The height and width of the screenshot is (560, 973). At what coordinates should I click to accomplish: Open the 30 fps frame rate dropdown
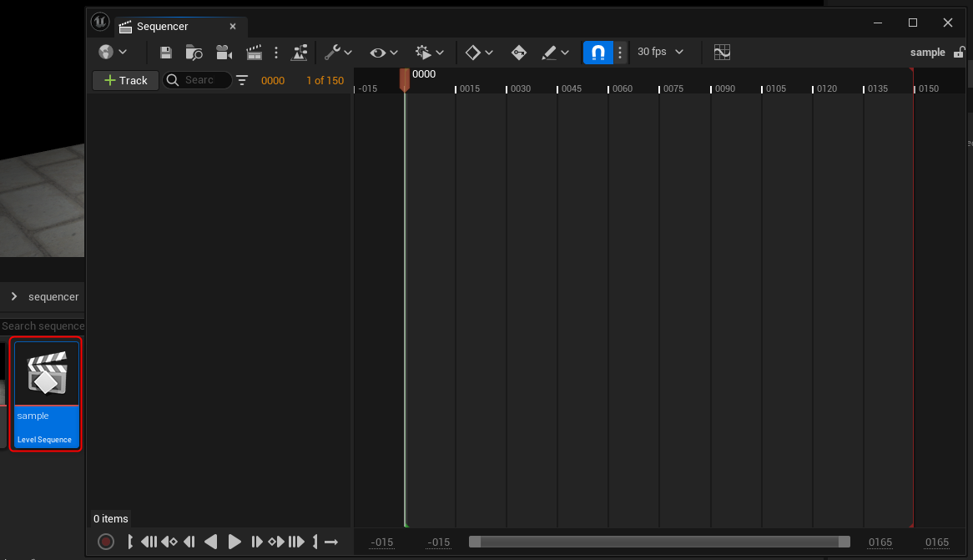pyautogui.click(x=660, y=52)
